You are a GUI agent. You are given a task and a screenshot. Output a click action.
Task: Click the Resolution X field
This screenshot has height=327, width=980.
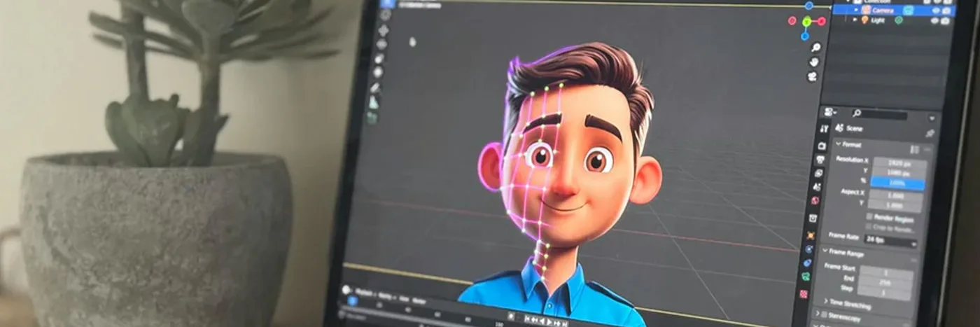click(900, 164)
